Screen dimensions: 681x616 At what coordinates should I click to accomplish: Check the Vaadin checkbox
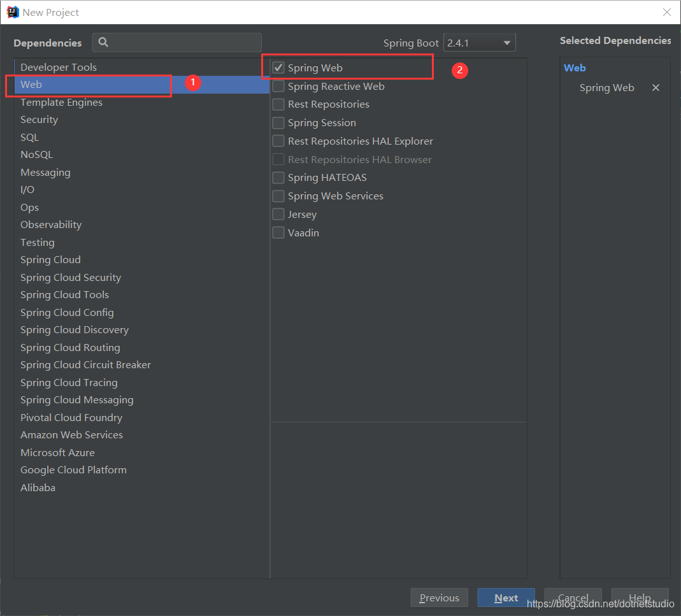tap(278, 233)
